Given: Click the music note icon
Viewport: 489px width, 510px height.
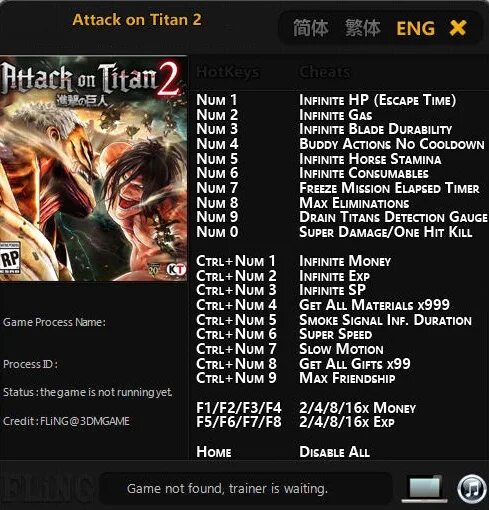Looking at the screenshot, I should click(x=472, y=489).
